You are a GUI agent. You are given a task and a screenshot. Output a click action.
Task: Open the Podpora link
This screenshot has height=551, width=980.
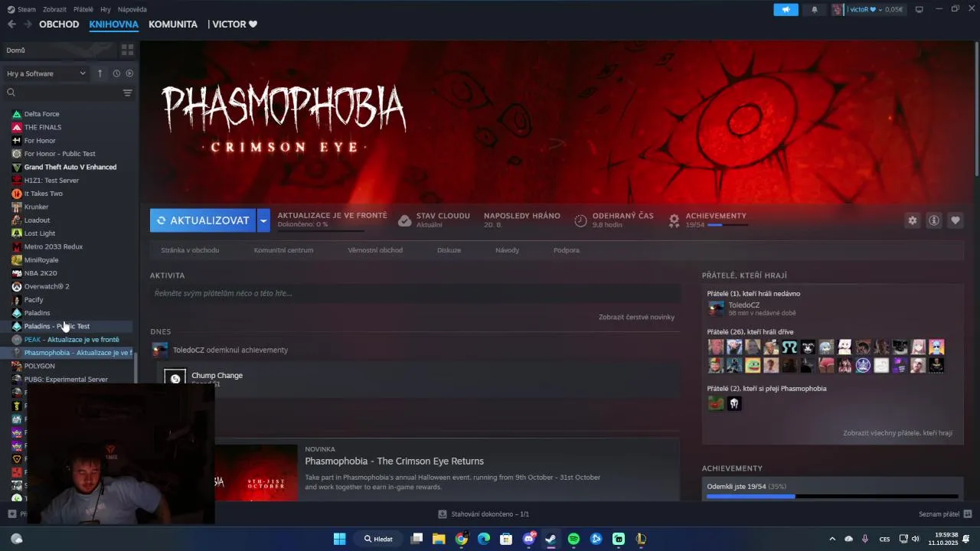567,250
